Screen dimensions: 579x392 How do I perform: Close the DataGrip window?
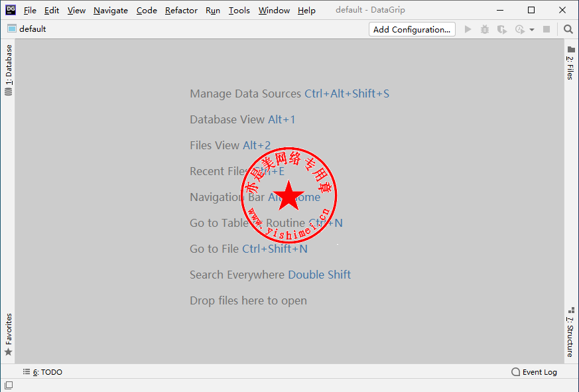click(562, 10)
